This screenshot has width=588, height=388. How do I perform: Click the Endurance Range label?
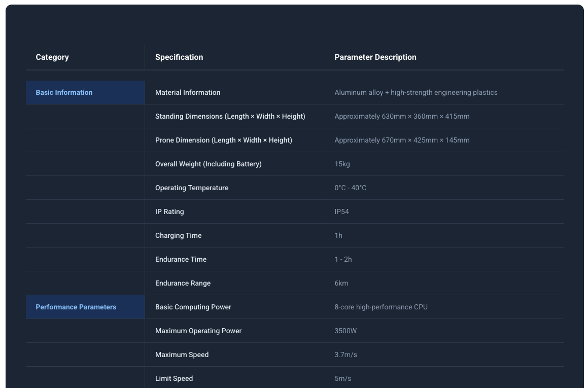pos(183,283)
